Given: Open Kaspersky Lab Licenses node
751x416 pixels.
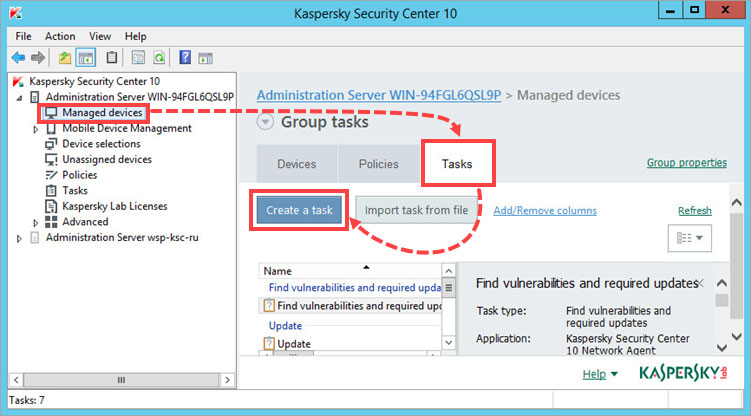Looking at the screenshot, I should click(x=114, y=206).
